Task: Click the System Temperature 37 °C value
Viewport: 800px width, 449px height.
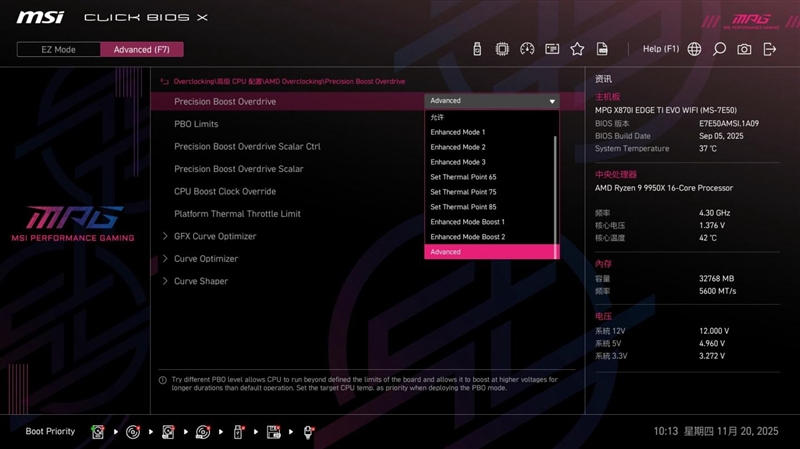Action: pos(708,148)
